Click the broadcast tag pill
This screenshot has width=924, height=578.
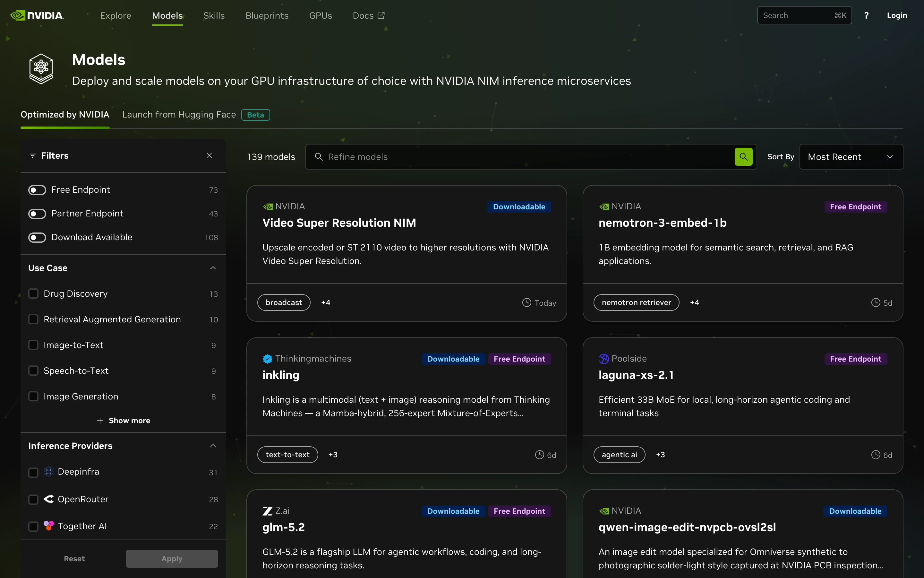[x=284, y=302]
